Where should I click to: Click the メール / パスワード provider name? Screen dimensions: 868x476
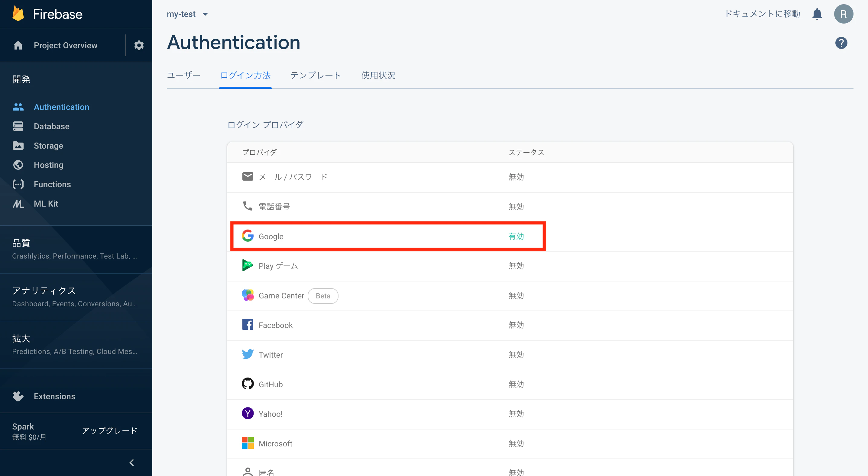click(x=293, y=177)
